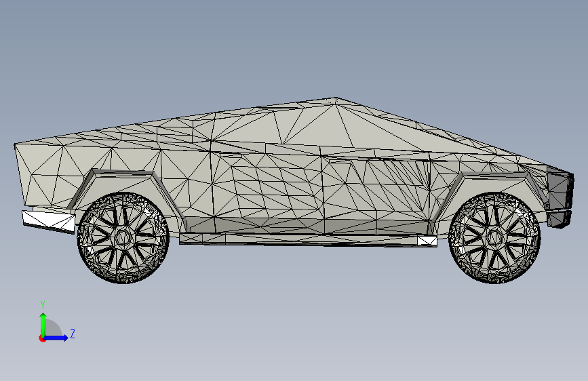The width and height of the screenshot is (588, 381).
Task: Select the side skirt panel under the doors
Action: (x=307, y=239)
